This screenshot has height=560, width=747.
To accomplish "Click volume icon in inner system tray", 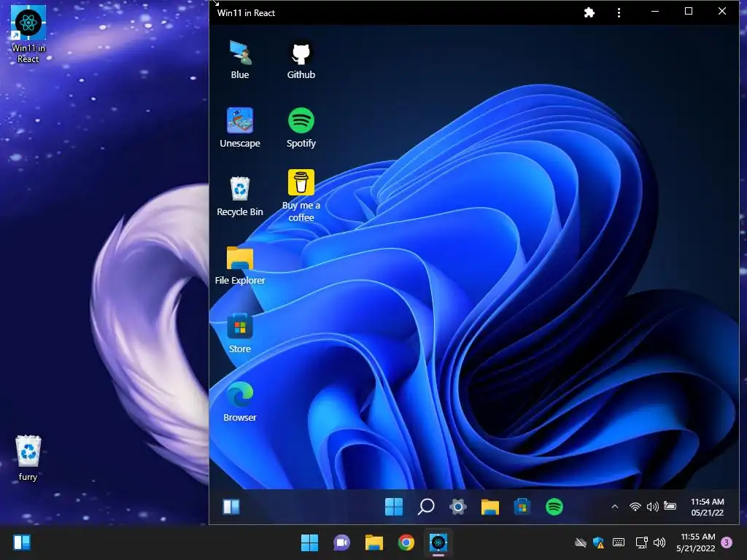I will [652, 507].
